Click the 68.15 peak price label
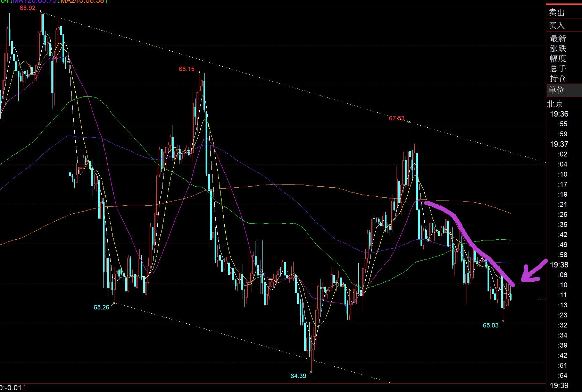582x392 pixels. click(186, 69)
